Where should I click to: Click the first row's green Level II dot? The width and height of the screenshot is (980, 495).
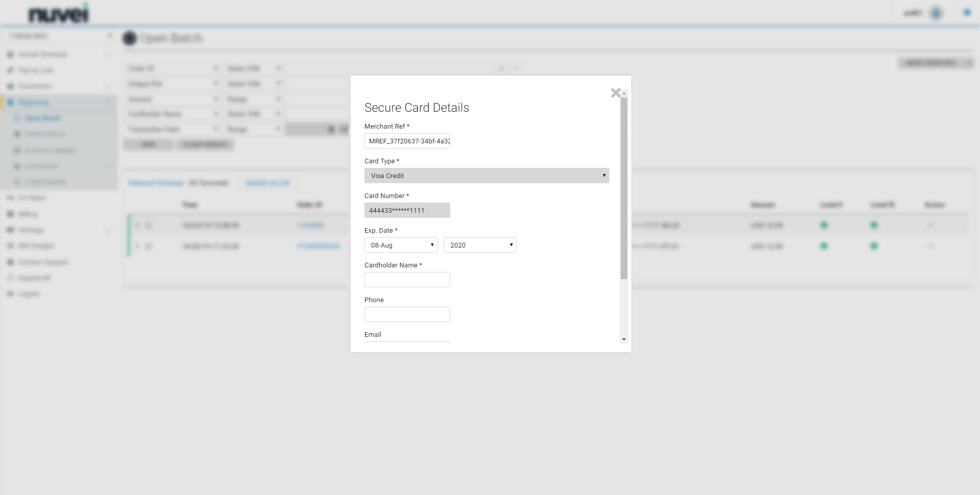(x=824, y=225)
